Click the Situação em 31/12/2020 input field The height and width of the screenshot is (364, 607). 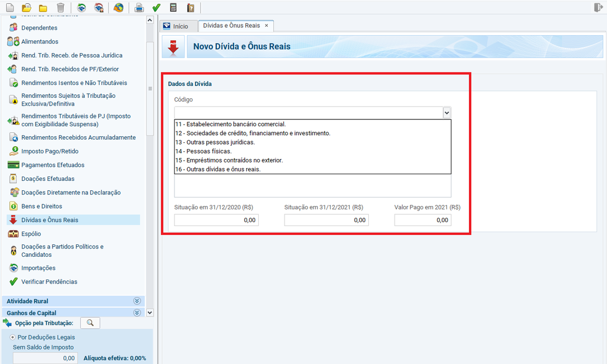[x=216, y=220]
